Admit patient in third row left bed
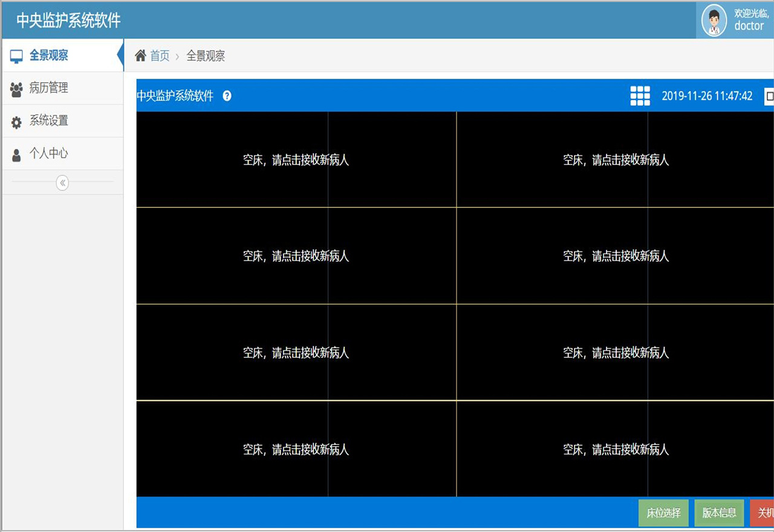Viewport: 774px width, 532px height. 296,352
